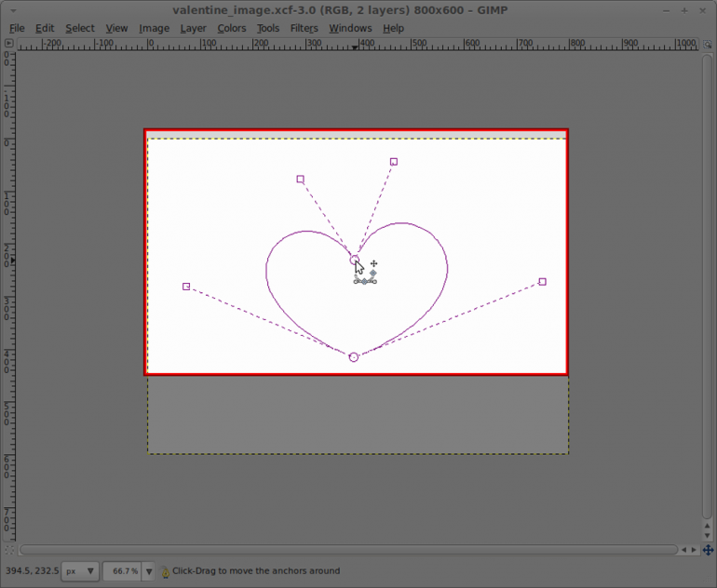Click the scroll up arrow on the right
This screenshot has height=588, width=717.
tap(708, 526)
